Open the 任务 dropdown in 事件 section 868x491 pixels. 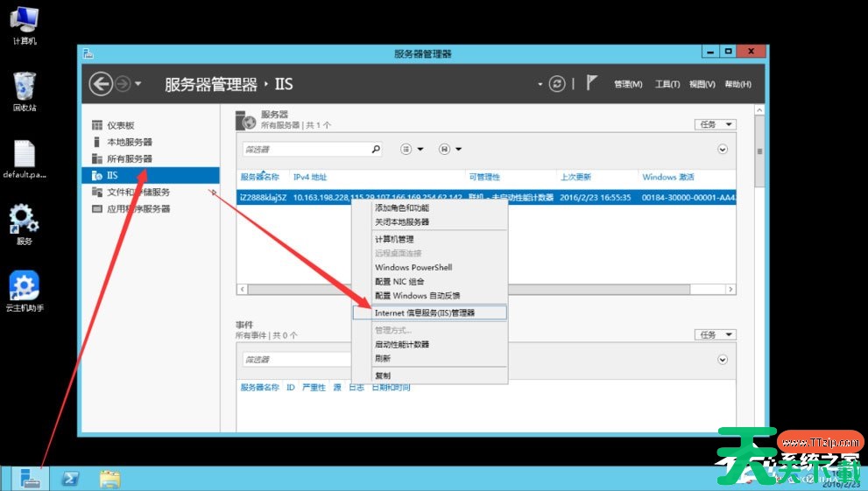coord(715,334)
